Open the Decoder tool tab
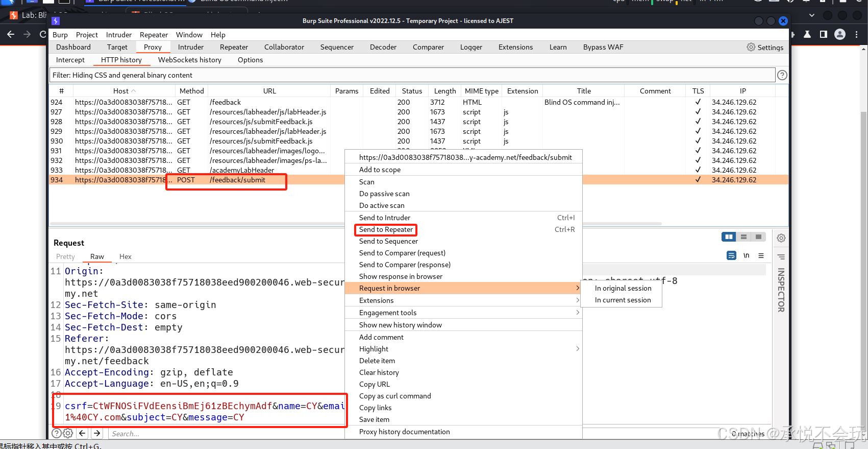The width and height of the screenshot is (868, 449). pos(383,47)
